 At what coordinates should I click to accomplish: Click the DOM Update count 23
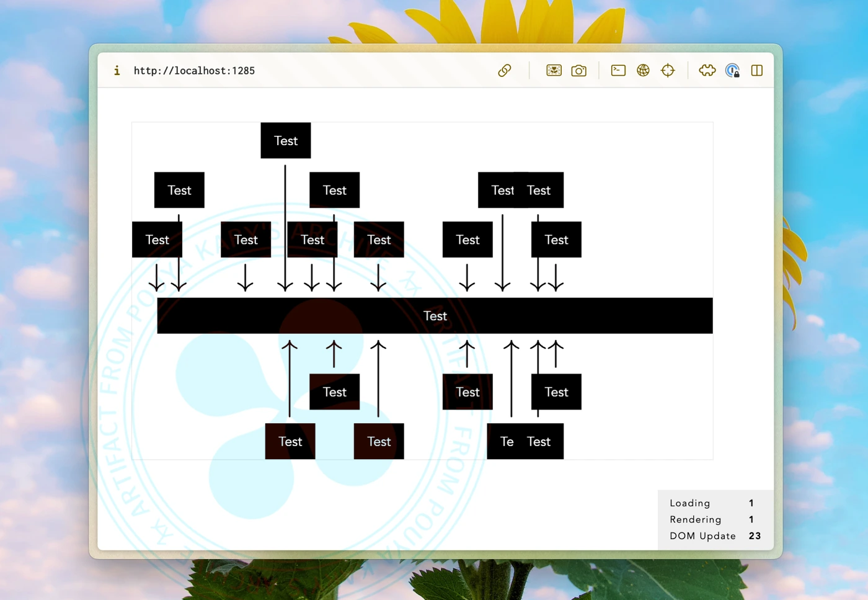pos(754,536)
